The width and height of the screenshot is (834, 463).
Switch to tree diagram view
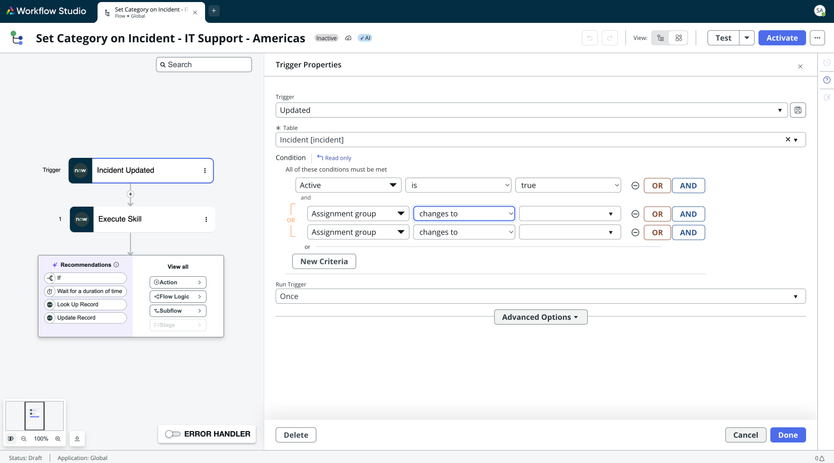pos(660,38)
